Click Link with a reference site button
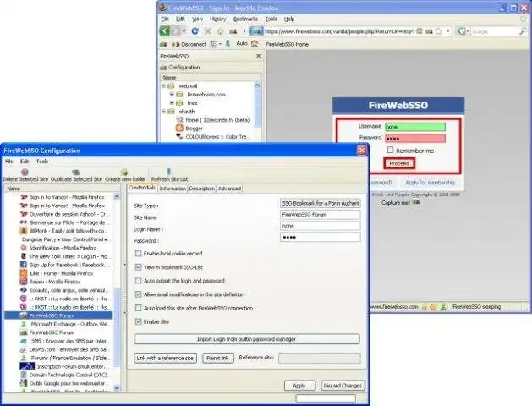The width and height of the screenshot is (532, 406). (x=165, y=358)
